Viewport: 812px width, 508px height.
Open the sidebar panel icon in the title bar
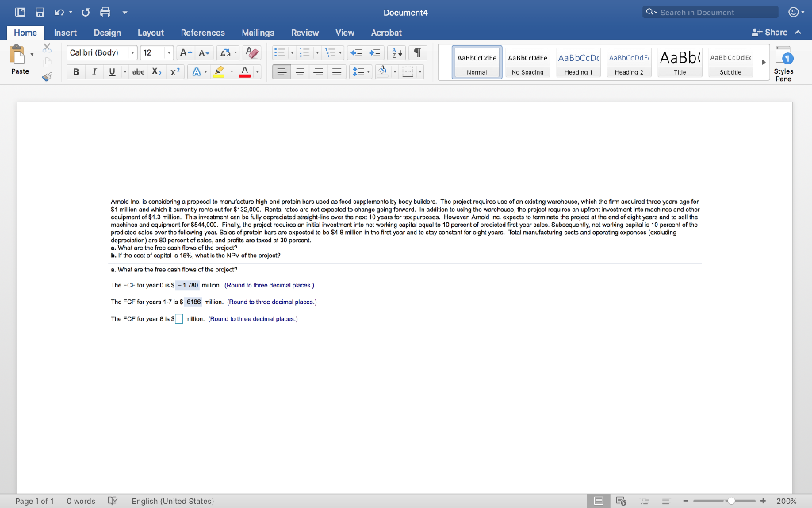click(x=20, y=12)
